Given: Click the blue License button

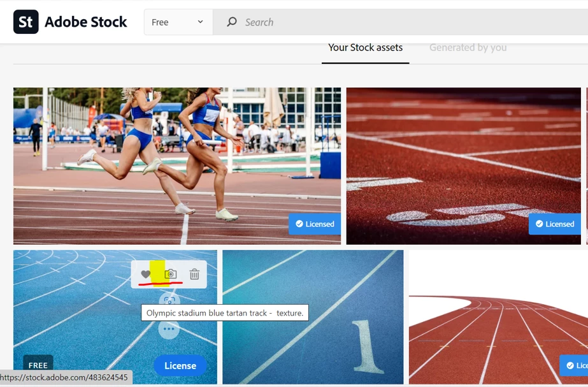Looking at the screenshot, I should (x=180, y=365).
